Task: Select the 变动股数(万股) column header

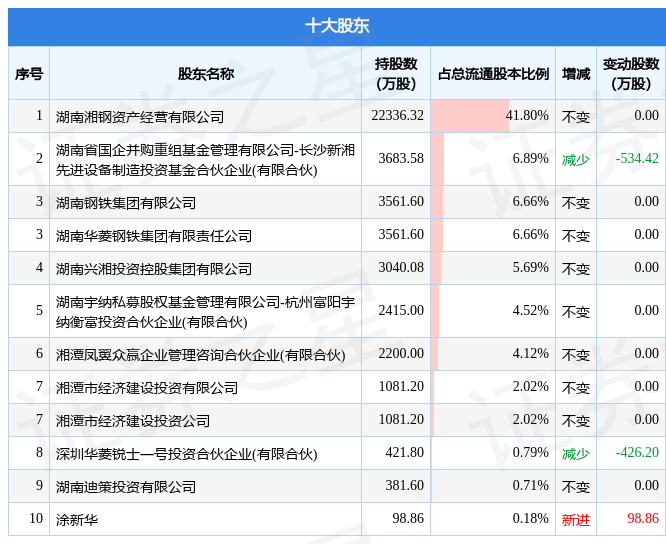Action: (631, 74)
